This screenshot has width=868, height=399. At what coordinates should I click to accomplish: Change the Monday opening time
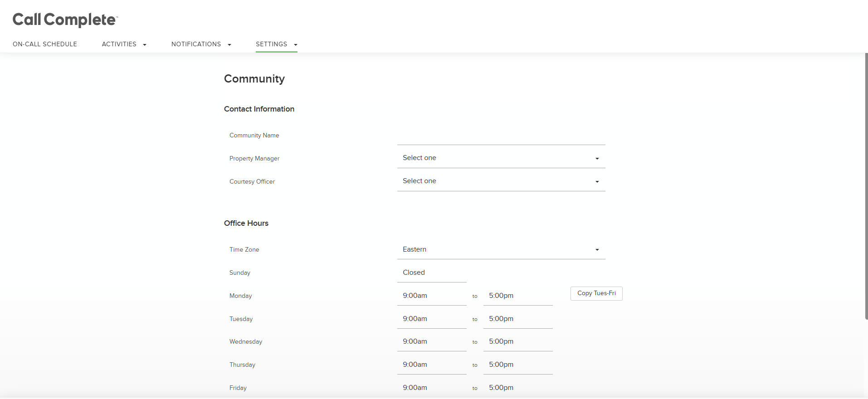click(x=432, y=296)
